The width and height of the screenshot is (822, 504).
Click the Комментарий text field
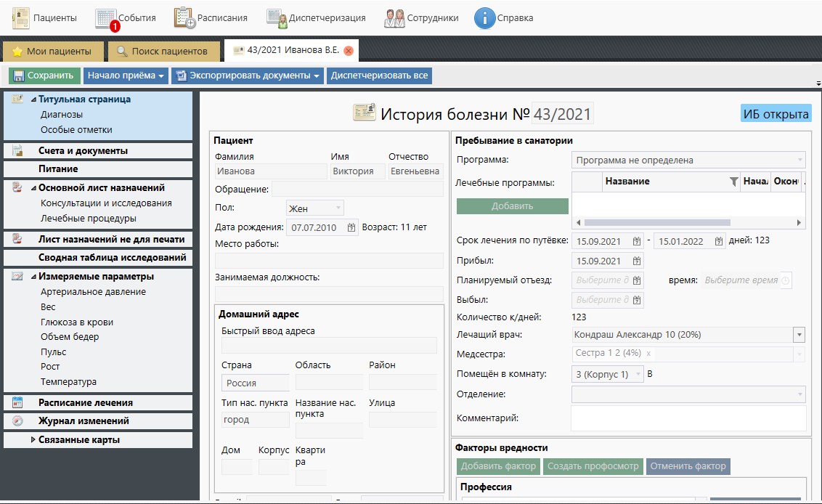pos(688,418)
